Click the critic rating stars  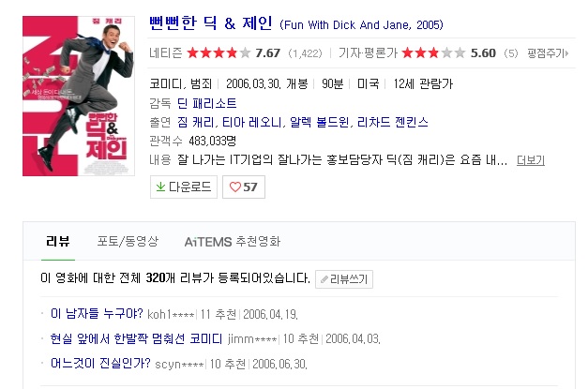click(x=433, y=52)
